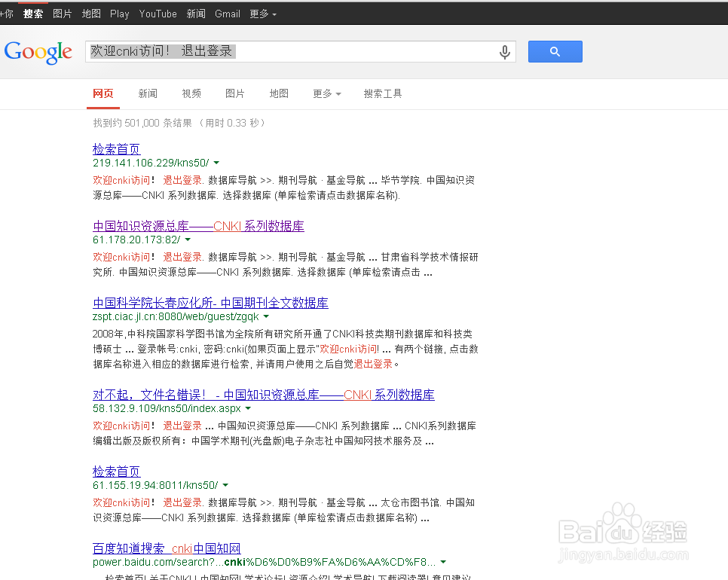Open 新闻 in the top black bar
728x580 pixels.
196,14
